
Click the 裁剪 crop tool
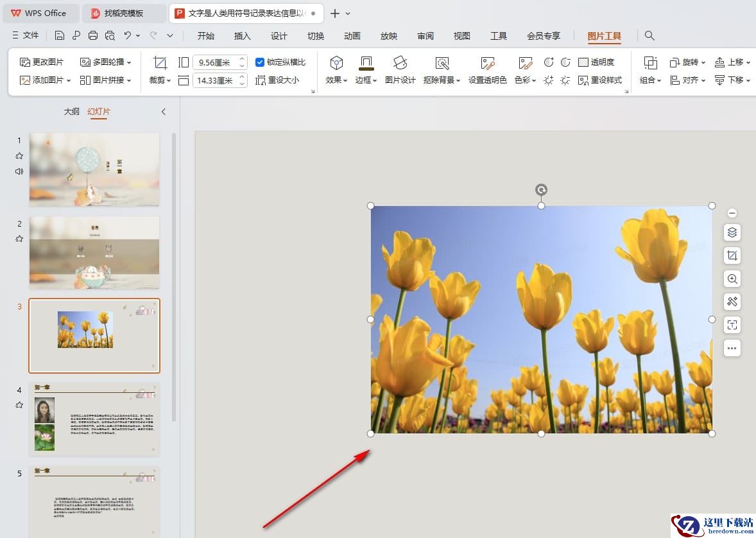click(160, 71)
